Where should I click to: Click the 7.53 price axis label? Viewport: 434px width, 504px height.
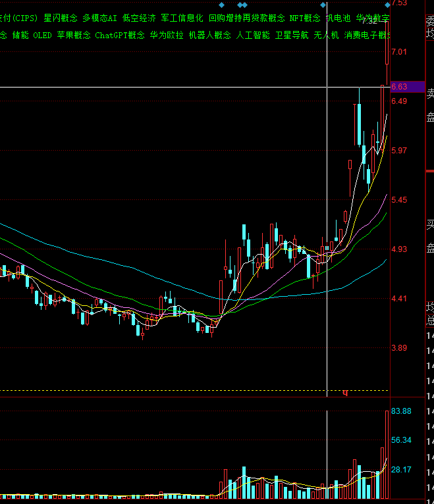tap(399, 3)
